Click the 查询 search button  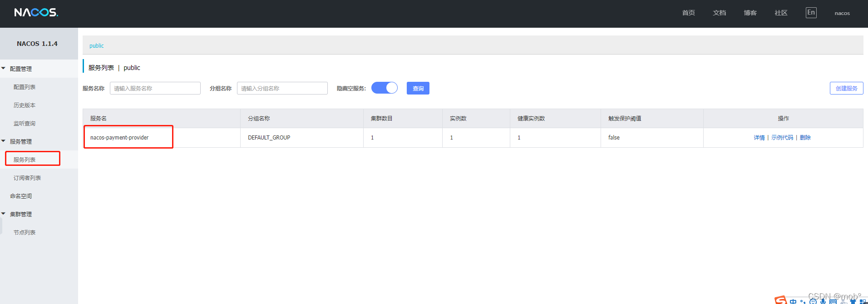(x=418, y=88)
